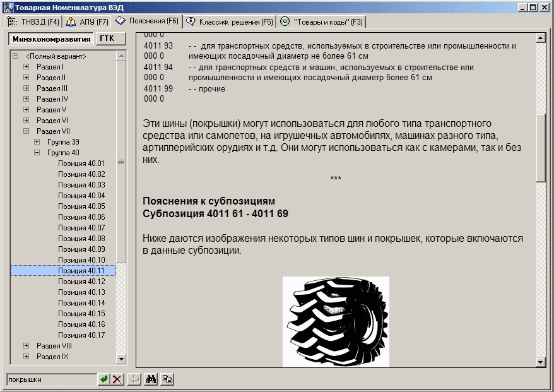This screenshot has height=392, width=554.
Task: Switch to "Товары и коды" (F3) tab
Action: [321, 22]
